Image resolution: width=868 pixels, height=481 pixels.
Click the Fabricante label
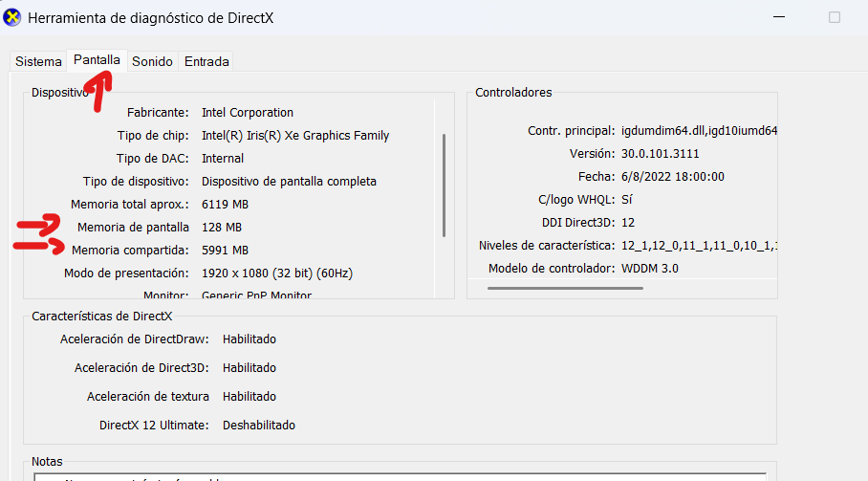158,113
